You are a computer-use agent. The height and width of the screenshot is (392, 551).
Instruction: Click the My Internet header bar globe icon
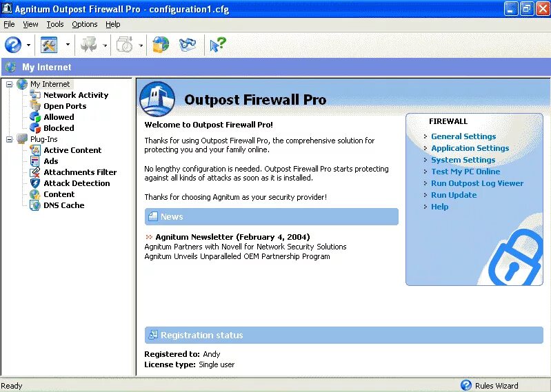click(11, 67)
